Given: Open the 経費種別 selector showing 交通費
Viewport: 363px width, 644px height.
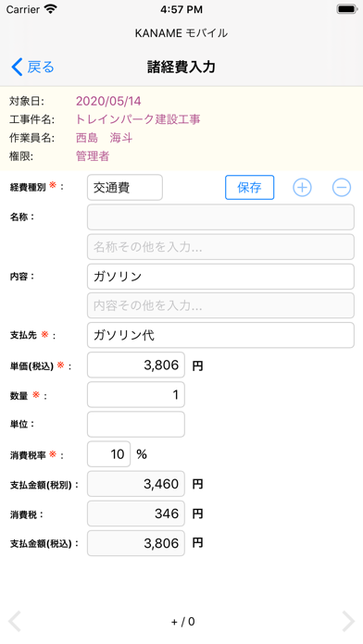Looking at the screenshot, I should (125, 188).
